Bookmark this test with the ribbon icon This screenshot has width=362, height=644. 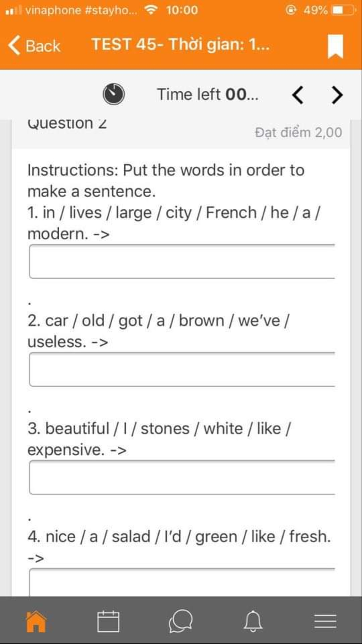coord(335,46)
